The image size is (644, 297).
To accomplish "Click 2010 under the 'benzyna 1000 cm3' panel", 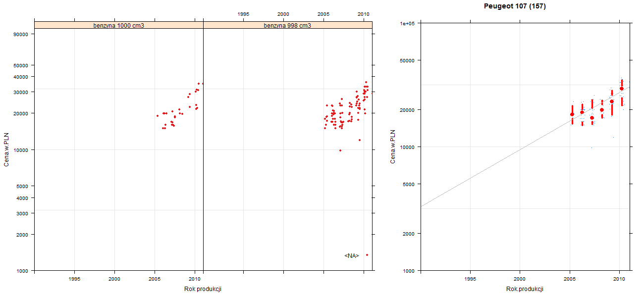I will pyautogui.click(x=195, y=279).
